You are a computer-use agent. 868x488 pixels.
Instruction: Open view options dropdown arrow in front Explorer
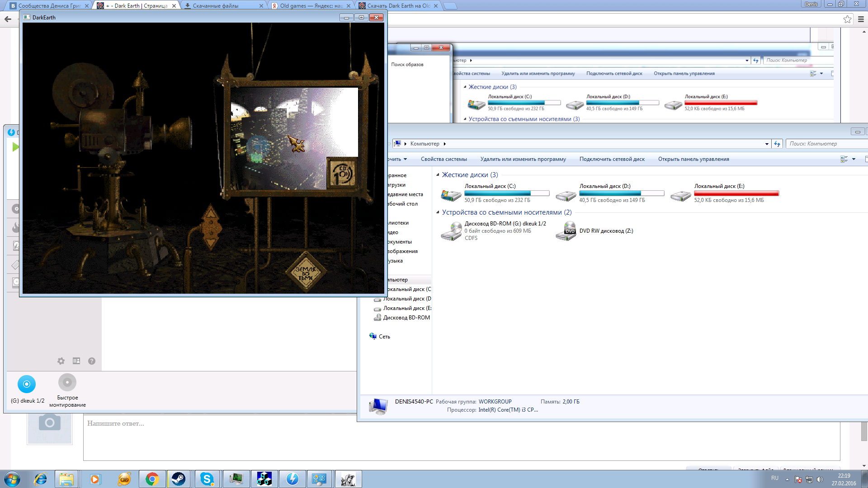854,159
